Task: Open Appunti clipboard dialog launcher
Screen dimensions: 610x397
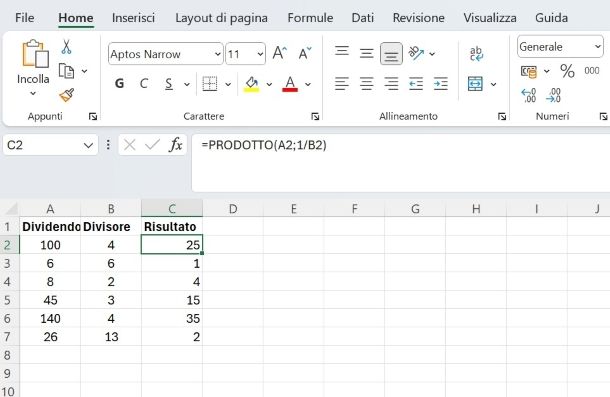Action: pos(93,116)
